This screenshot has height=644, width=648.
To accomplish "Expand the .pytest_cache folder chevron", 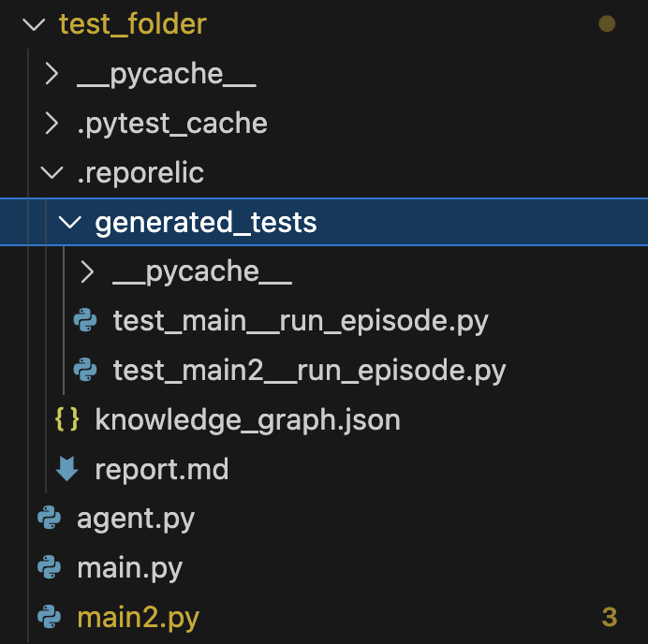I will (x=52, y=124).
